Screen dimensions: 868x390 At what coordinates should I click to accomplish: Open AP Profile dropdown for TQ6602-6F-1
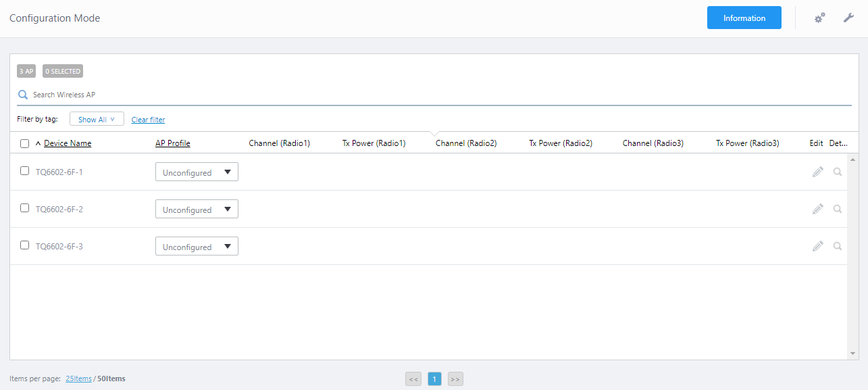(197, 172)
